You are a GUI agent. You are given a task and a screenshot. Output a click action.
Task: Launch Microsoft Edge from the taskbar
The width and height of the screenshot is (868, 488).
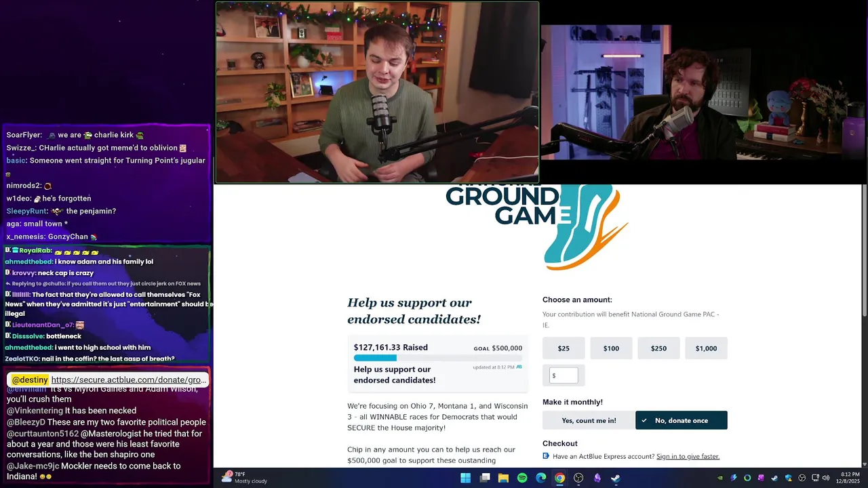(541, 478)
